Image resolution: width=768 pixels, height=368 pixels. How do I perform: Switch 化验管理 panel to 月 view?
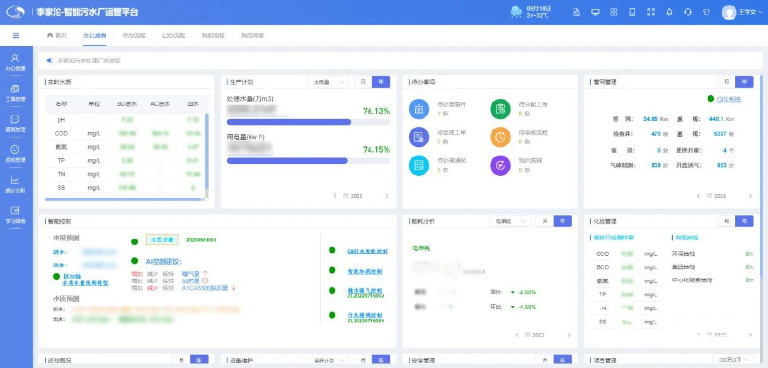[x=726, y=221]
